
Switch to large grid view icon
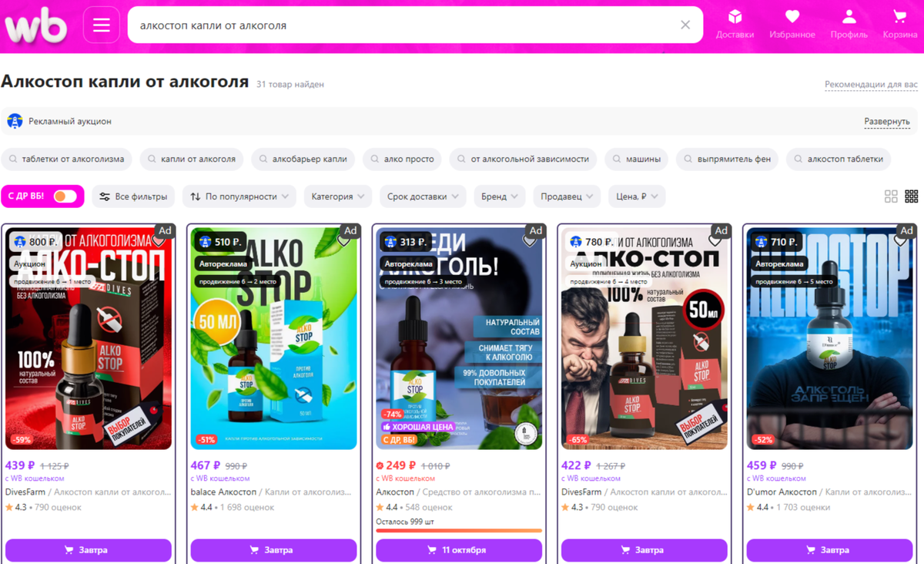coord(891,196)
